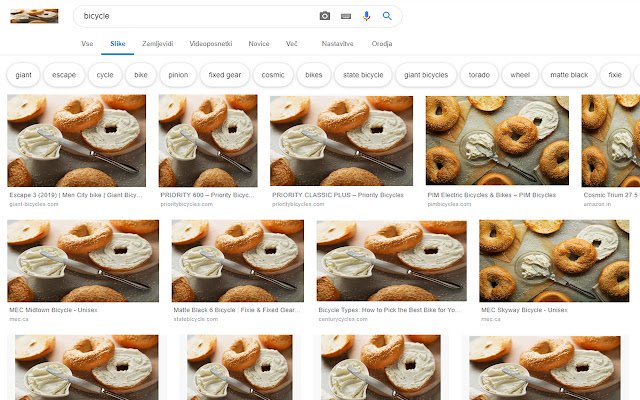Screen dimensions: 640x400
Task: Open the Videoposnetki tab
Action: (x=211, y=44)
